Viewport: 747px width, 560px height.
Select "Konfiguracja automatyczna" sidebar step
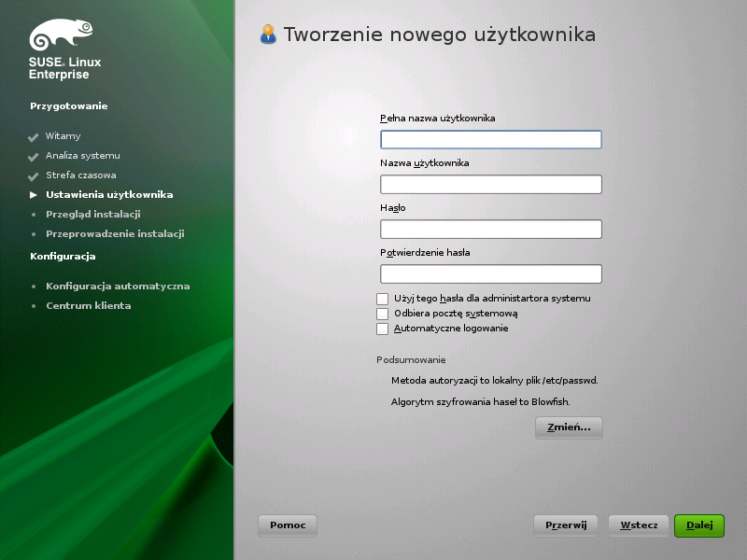[x=118, y=287]
